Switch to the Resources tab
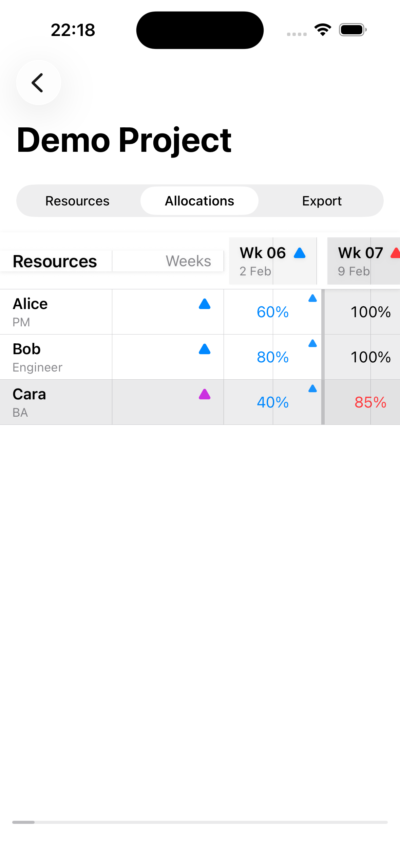The image size is (400, 868). pyautogui.click(x=77, y=201)
